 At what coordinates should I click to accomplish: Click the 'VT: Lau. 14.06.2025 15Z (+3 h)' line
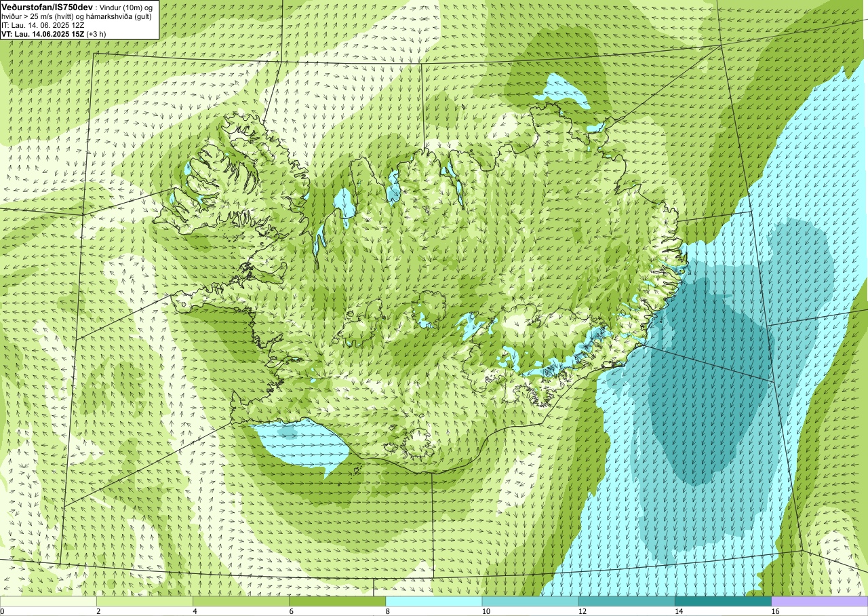point(54,33)
